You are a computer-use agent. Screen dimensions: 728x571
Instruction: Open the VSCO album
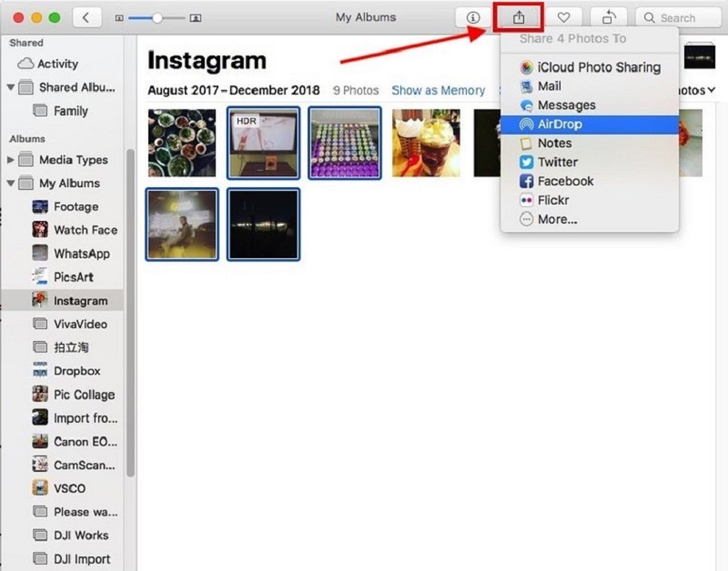[x=69, y=488]
